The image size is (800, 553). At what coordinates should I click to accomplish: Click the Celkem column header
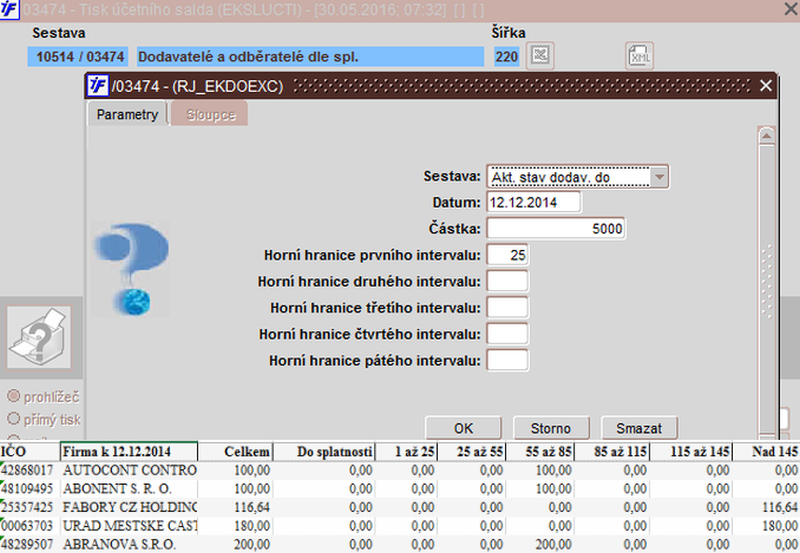pyautogui.click(x=235, y=451)
